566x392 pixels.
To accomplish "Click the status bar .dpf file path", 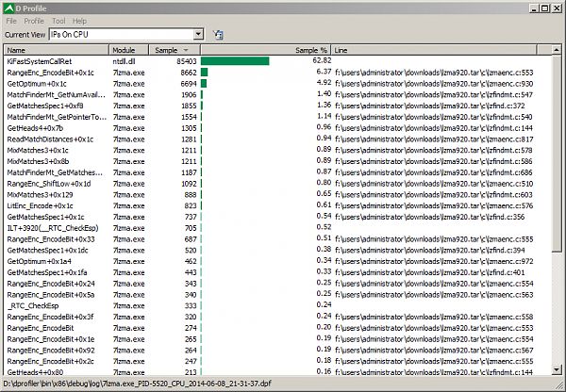I will 137,384.
